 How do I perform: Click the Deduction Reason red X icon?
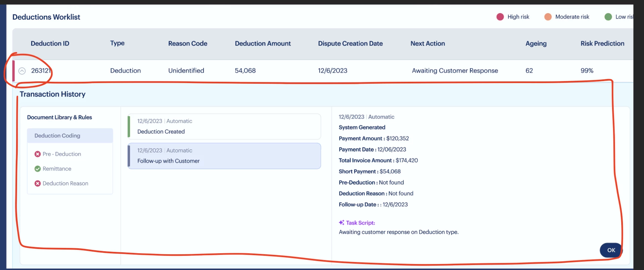pyautogui.click(x=38, y=184)
